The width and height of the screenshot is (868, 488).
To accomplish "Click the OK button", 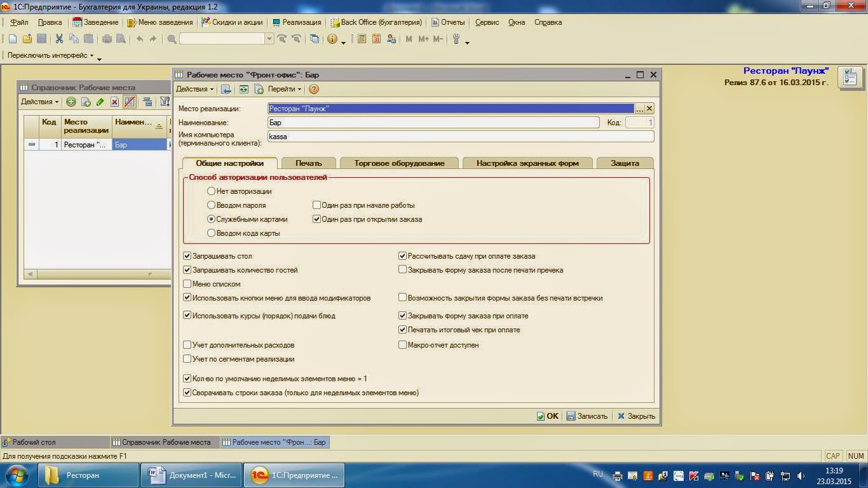I will tap(547, 416).
